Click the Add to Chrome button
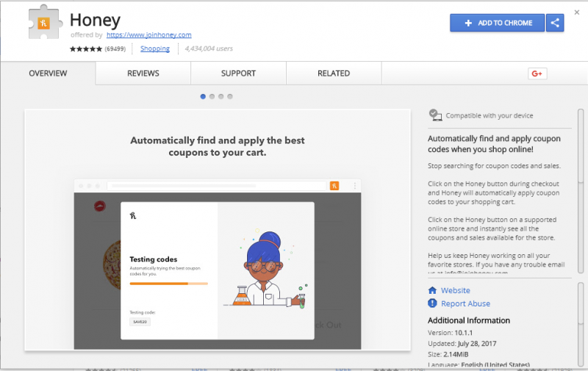This screenshot has height=371, width=588. coord(498,23)
